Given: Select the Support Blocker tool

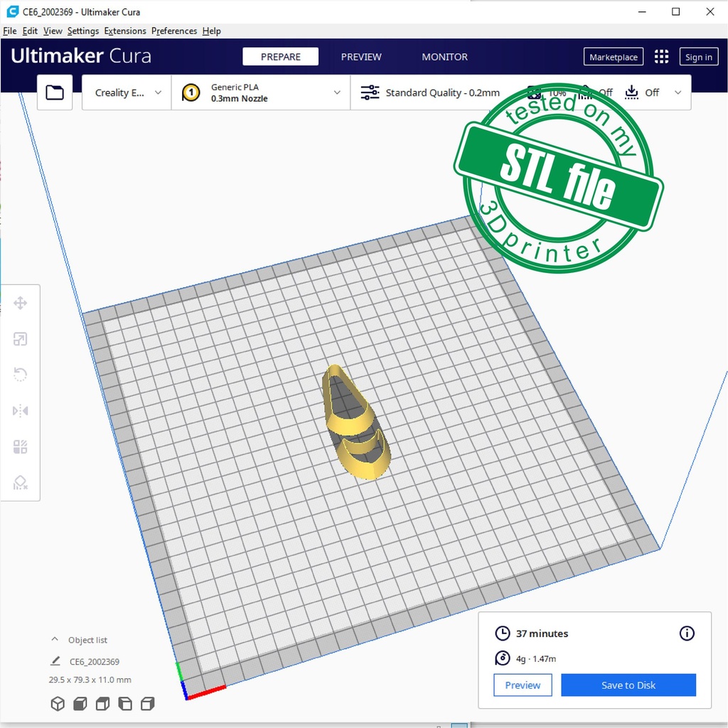Looking at the screenshot, I should pyautogui.click(x=20, y=483).
